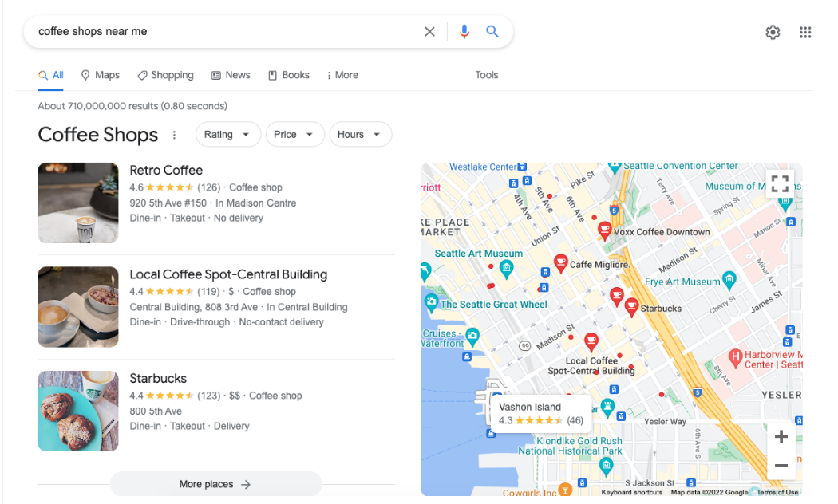This screenshot has height=504, width=838.
Task: Open the Google apps grid icon
Action: pos(804,33)
